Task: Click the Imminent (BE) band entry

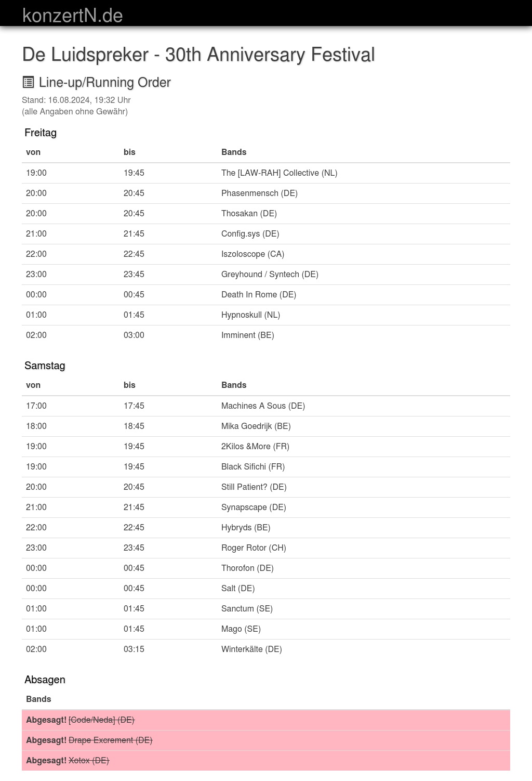Action: click(247, 335)
